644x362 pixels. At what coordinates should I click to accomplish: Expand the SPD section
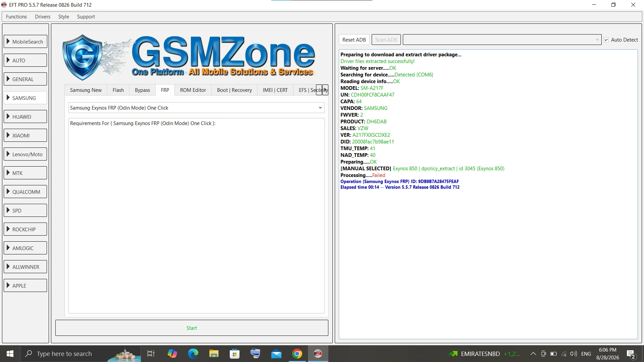pos(25,210)
